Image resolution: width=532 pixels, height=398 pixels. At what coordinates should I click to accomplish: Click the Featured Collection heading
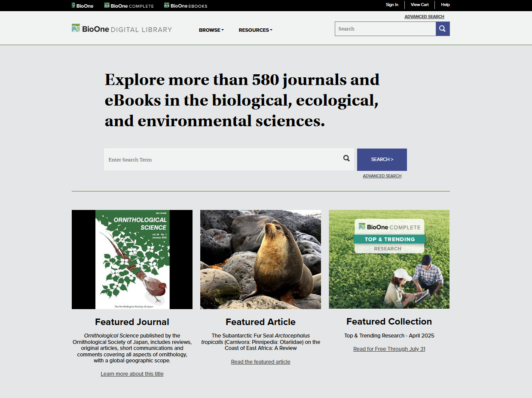(x=389, y=322)
